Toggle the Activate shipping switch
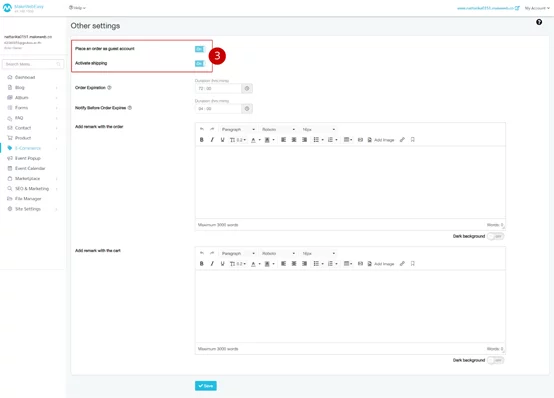 click(200, 63)
